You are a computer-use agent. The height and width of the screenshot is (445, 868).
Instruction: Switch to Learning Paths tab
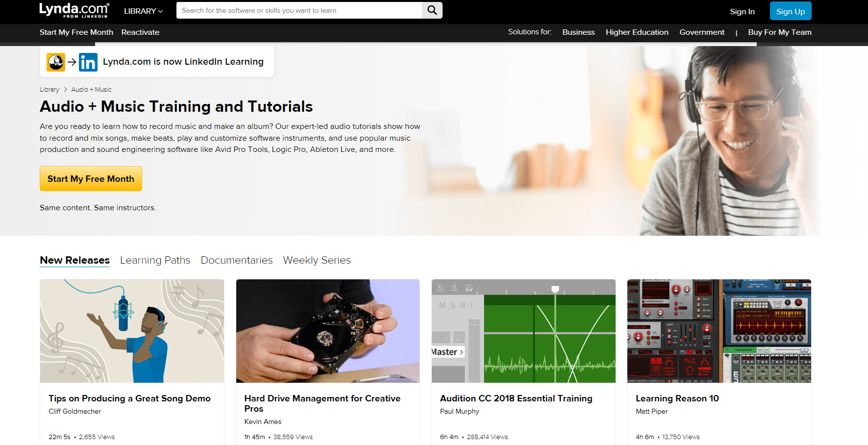pyautogui.click(x=155, y=260)
